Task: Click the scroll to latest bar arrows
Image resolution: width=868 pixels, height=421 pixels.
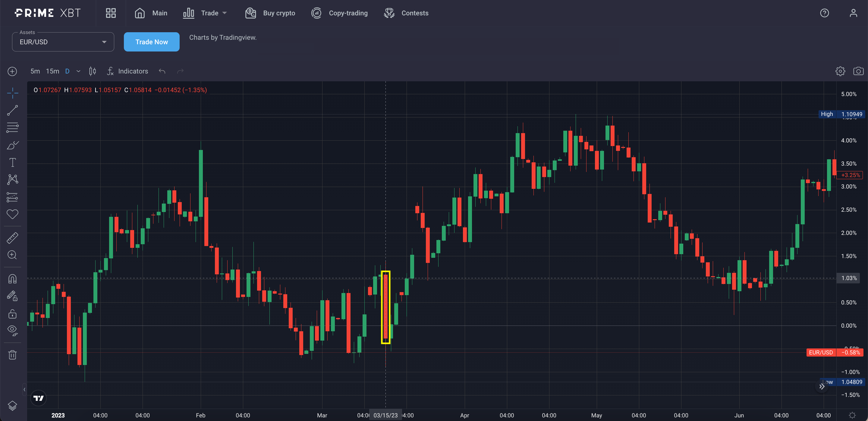Action: click(822, 387)
